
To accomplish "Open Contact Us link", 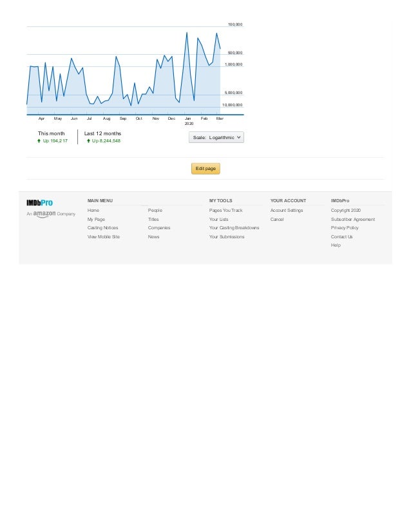I will coord(342,237).
